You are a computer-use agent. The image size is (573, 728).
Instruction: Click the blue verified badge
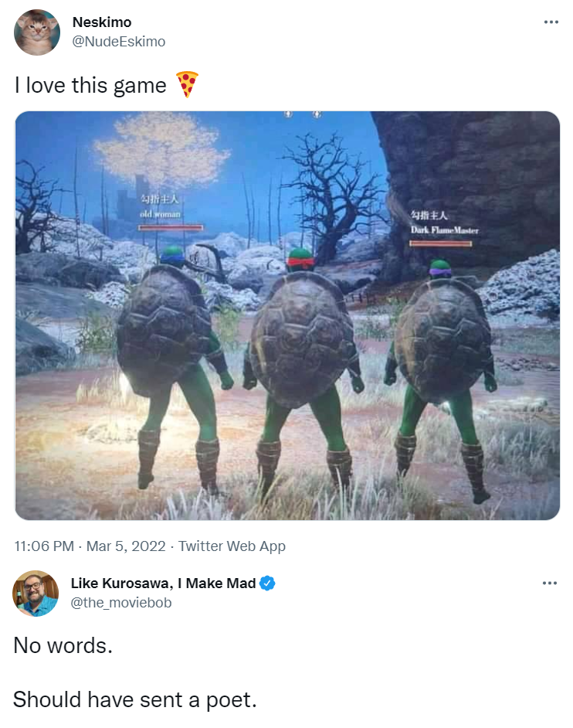coord(266,583)
